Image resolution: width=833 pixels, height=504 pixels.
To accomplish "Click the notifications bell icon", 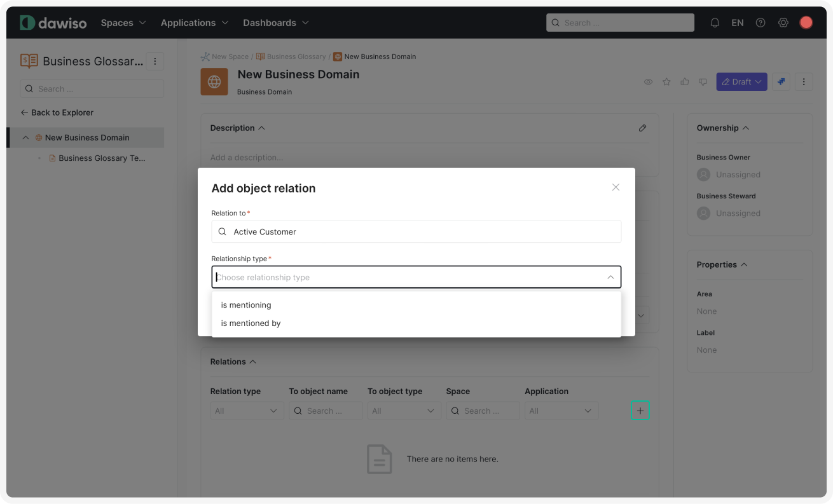I will pos(715,23).
